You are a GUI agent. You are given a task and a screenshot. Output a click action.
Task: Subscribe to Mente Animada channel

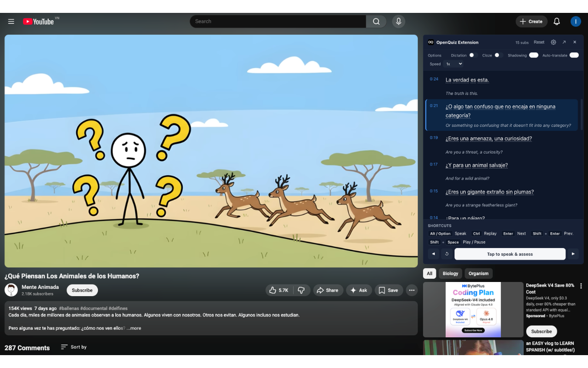[x=82, y=290]
